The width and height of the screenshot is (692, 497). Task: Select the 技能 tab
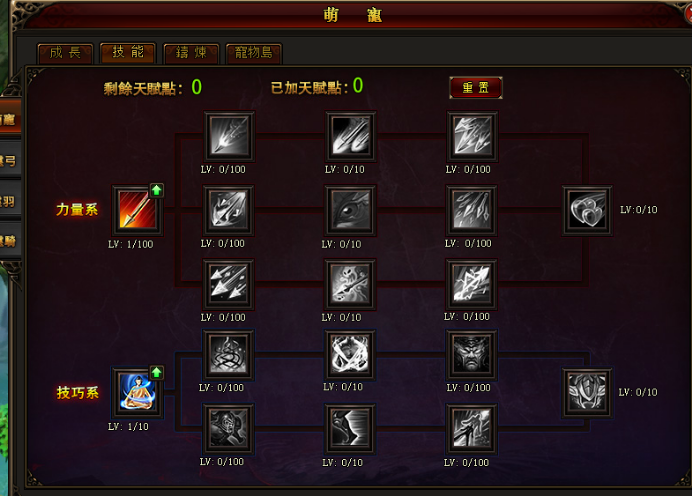[x=128, y=53]
